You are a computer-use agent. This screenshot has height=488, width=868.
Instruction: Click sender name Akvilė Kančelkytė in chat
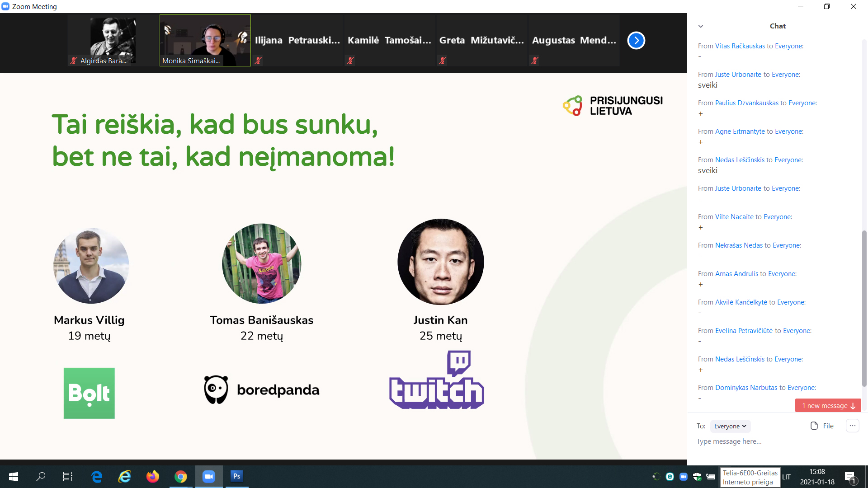(x=741, y=302)
